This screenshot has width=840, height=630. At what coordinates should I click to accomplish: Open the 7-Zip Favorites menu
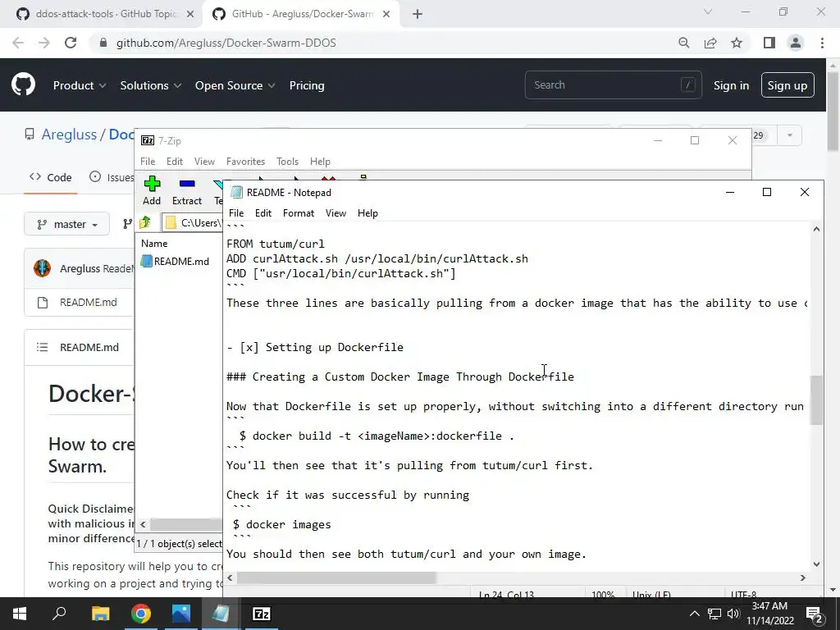click(x=245, y=162)
